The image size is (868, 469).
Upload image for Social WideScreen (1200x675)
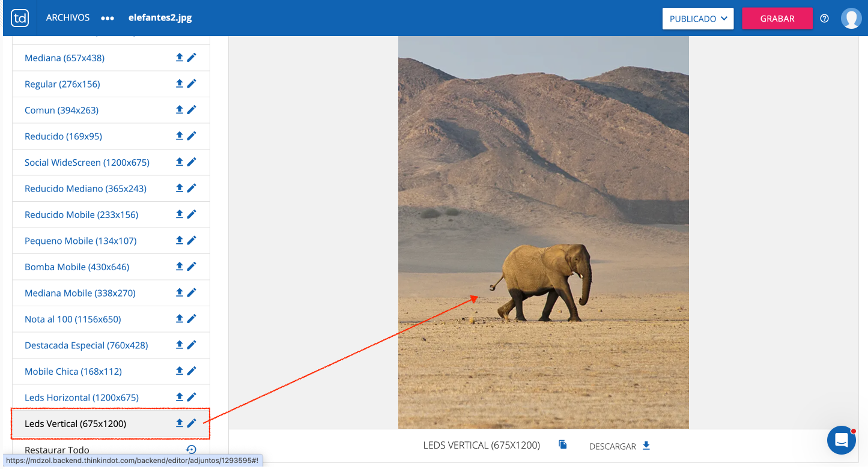(x=179, y=162)
